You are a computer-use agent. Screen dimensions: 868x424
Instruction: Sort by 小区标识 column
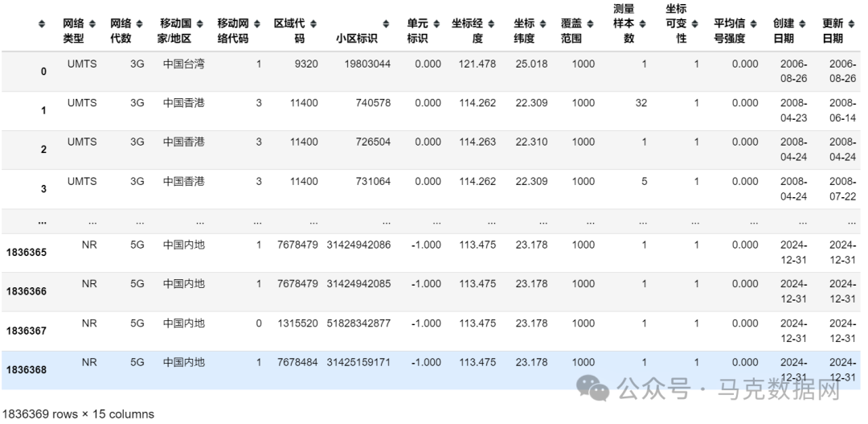pos(386,24)
